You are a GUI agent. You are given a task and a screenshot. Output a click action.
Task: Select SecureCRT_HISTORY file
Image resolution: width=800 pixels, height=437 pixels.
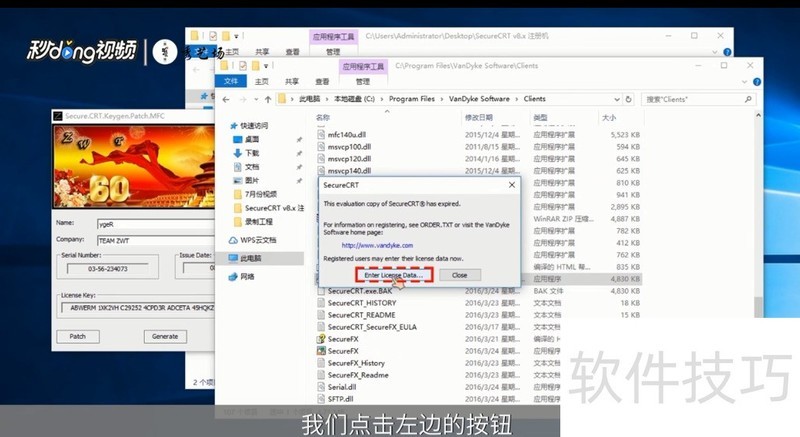coord(362,303)
